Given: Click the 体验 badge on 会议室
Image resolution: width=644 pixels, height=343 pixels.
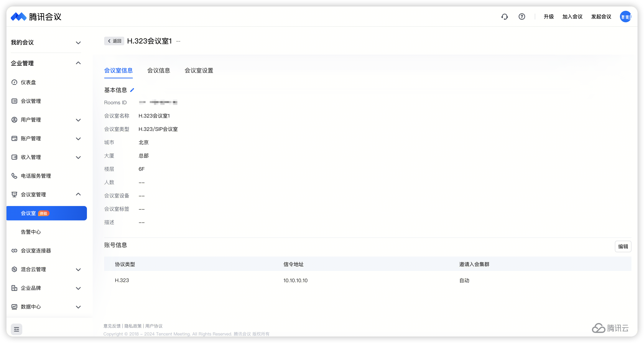Looking at the screenshot, I should [x=43, y=213].
